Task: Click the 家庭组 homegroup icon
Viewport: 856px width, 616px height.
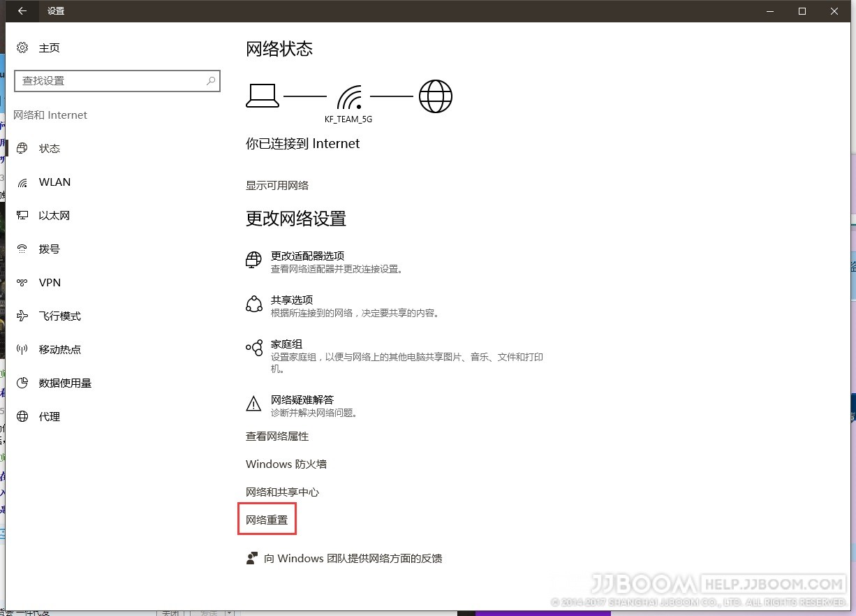Action: click(x=253, y=348)
